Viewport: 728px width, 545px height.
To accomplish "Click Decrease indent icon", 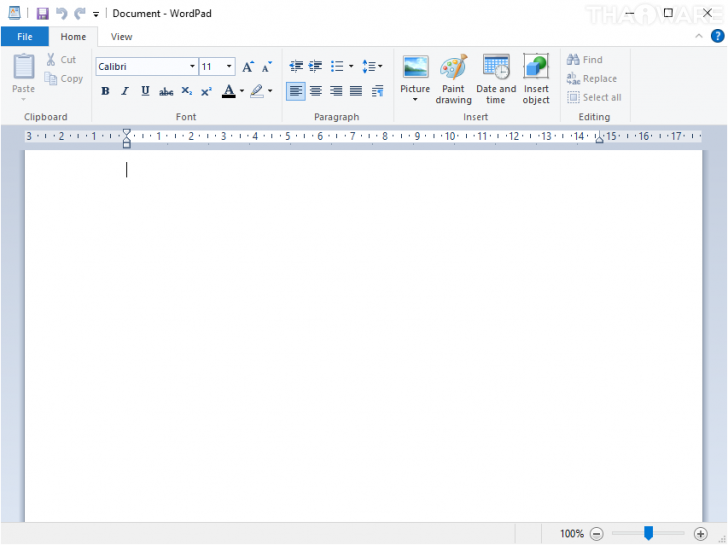I will (x=296, y=66).
